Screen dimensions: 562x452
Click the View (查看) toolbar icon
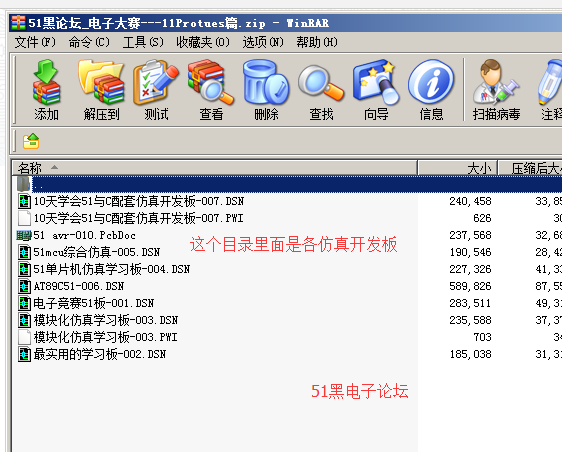(211, 82)
